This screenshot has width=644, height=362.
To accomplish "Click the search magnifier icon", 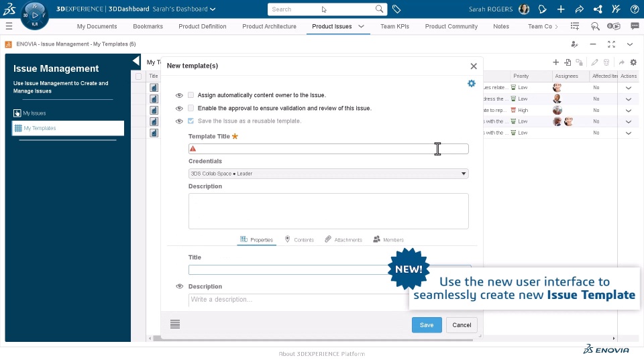I will 379,9.
